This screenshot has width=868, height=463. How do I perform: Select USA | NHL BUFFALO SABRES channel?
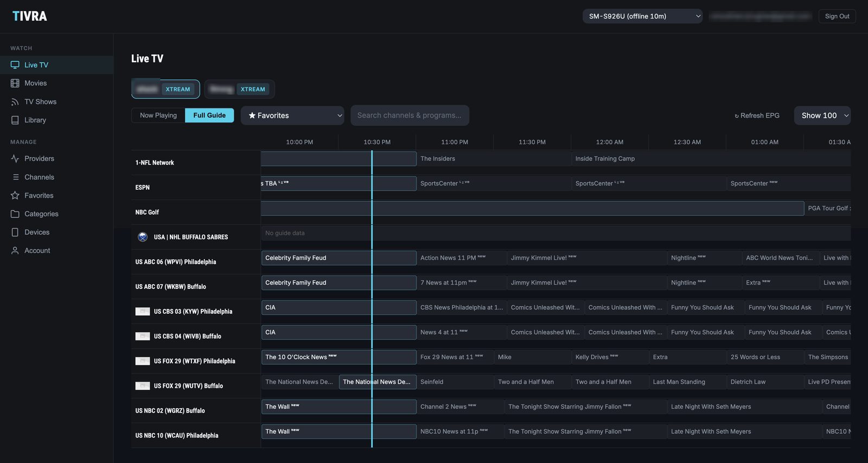coord(196,237)
